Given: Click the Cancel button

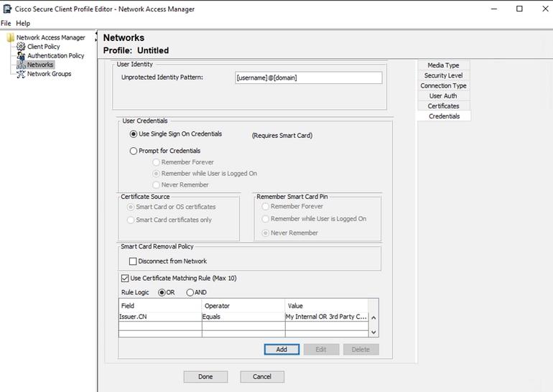Looking at the screenshot, I should click(x=262, y=376).
